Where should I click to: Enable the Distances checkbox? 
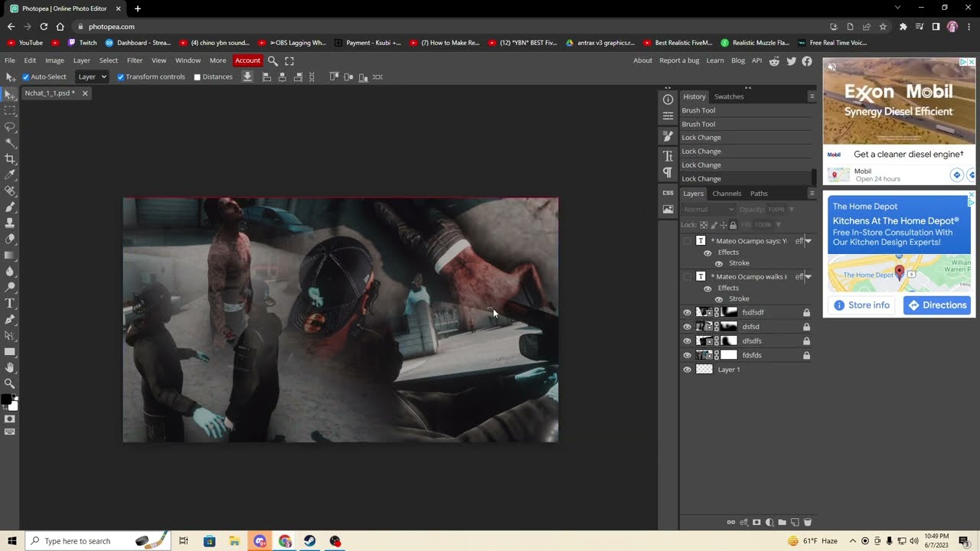click(x=197, y=77)
